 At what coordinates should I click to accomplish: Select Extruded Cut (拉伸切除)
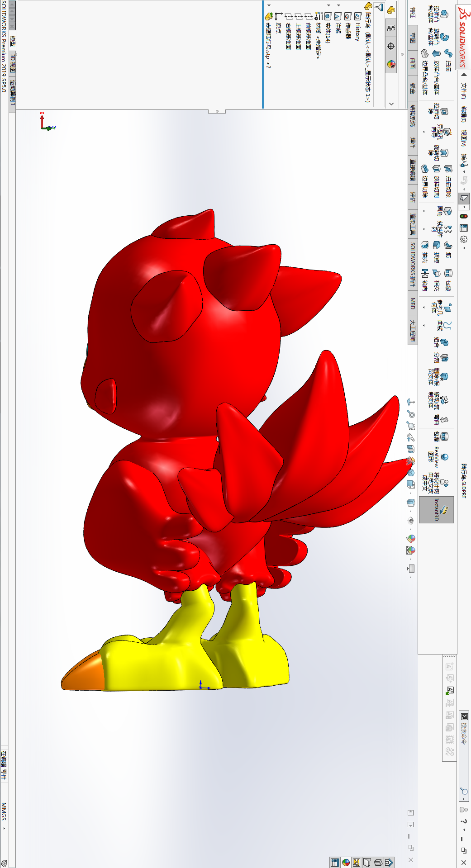439,112
